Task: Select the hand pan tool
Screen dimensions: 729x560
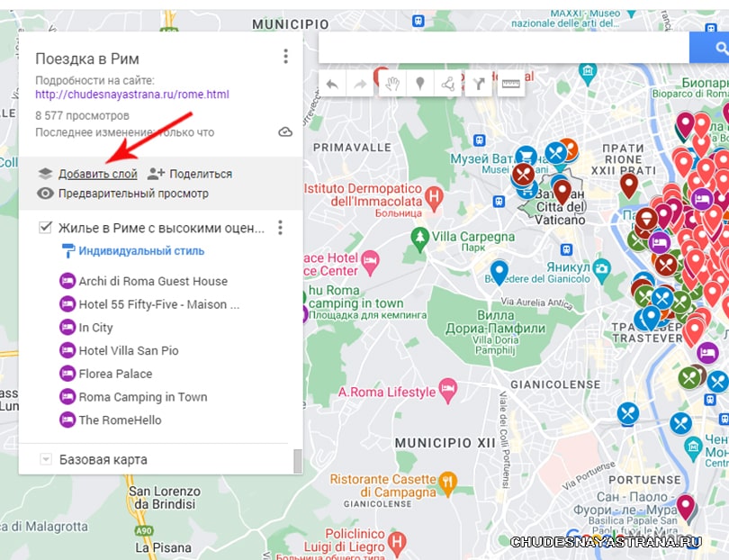Action: [392, 84]
